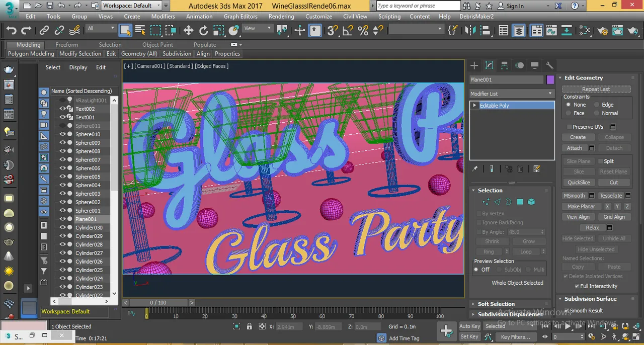This screenshot has width=644, height=345.
Task: Open the key filter Selected dropdown
Action: 509,326
